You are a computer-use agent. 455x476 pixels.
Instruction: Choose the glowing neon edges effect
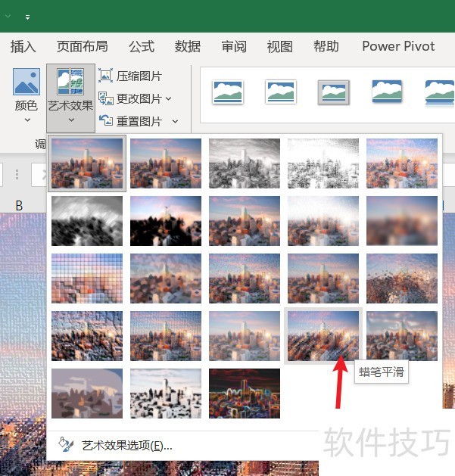coord(245,394)
